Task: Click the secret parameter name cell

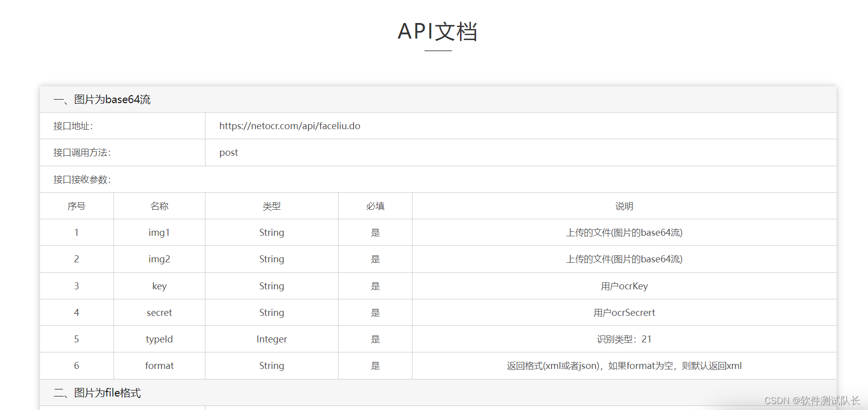Action: [x=159, y=312]
